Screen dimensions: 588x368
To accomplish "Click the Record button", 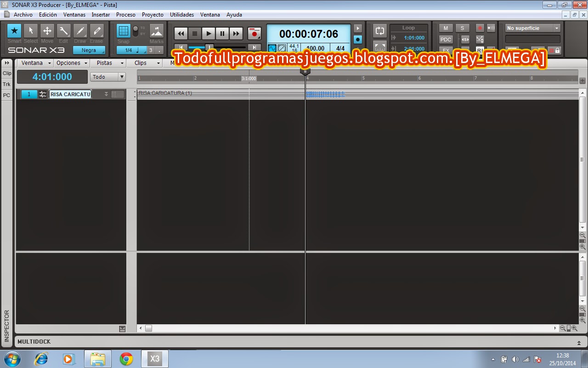I will coord(254,34).
